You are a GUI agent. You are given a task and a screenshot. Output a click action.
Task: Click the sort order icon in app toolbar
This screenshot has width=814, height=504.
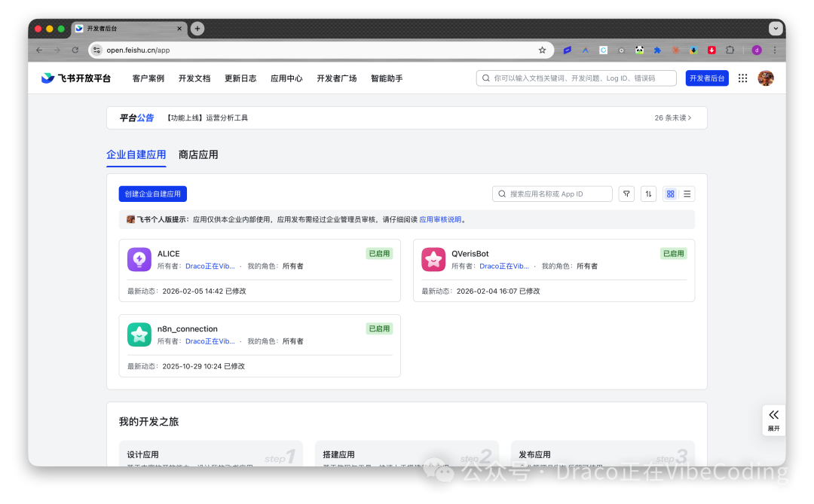(648, 194)
